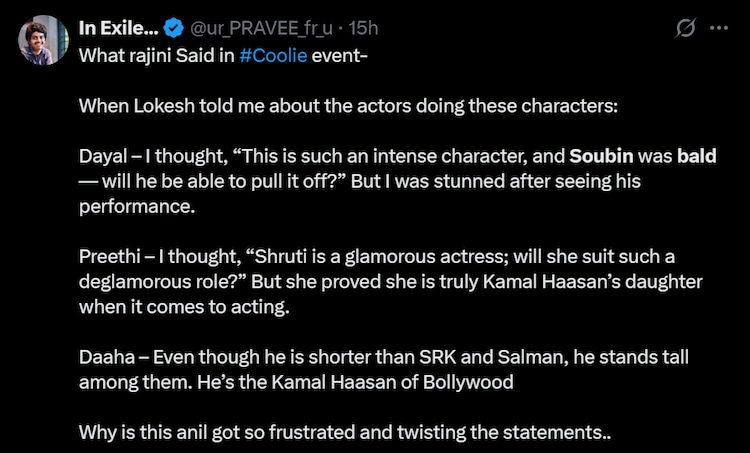Open the Grok actions icon
750x453 pixels.
[686, 29]
